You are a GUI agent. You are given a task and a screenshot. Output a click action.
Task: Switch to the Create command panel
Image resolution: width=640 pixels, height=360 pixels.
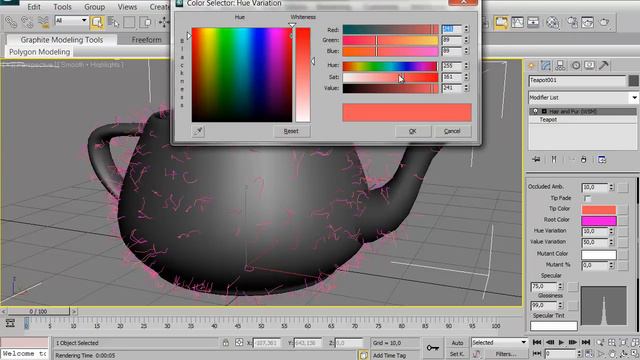click(x=531, y=65)
